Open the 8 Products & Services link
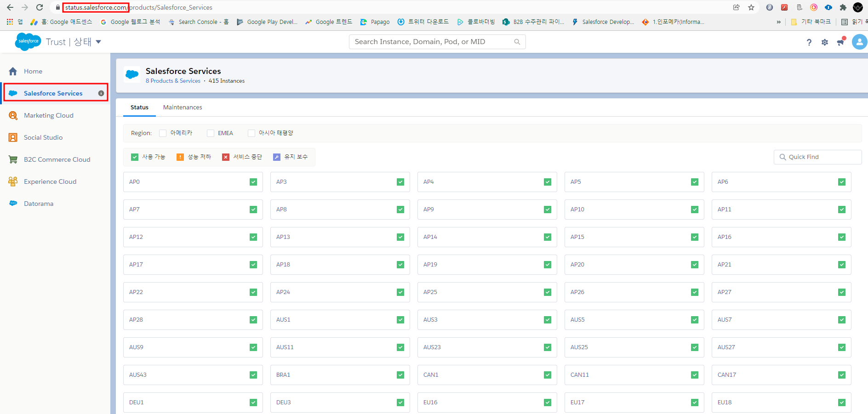 click(173, 81)
